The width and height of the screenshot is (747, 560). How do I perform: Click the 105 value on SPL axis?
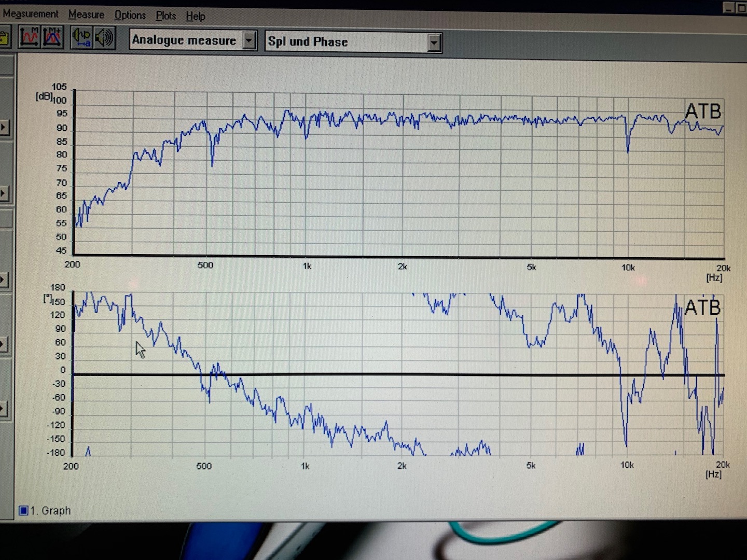59,87
